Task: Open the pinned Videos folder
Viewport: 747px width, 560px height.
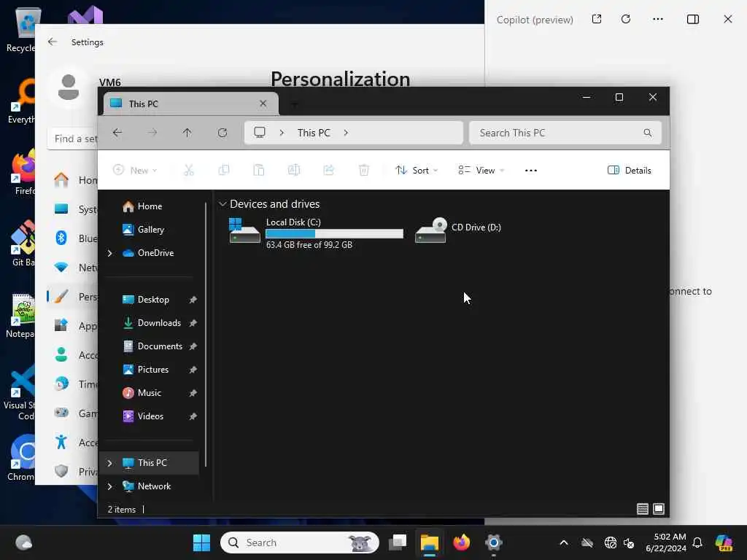Action: 150,416
